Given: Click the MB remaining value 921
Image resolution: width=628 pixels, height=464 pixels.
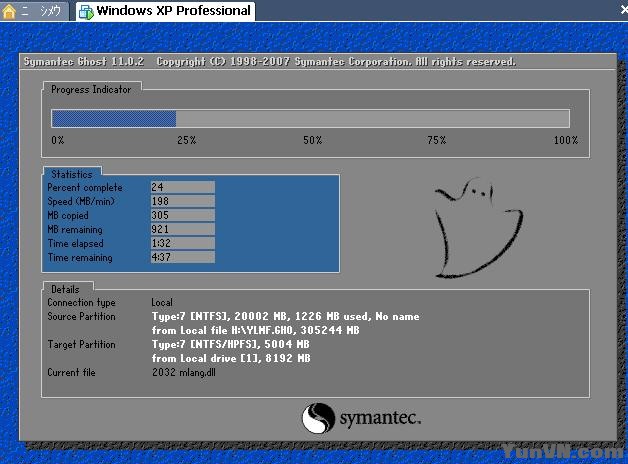Looking at the screenshot, I should (183, 229).
